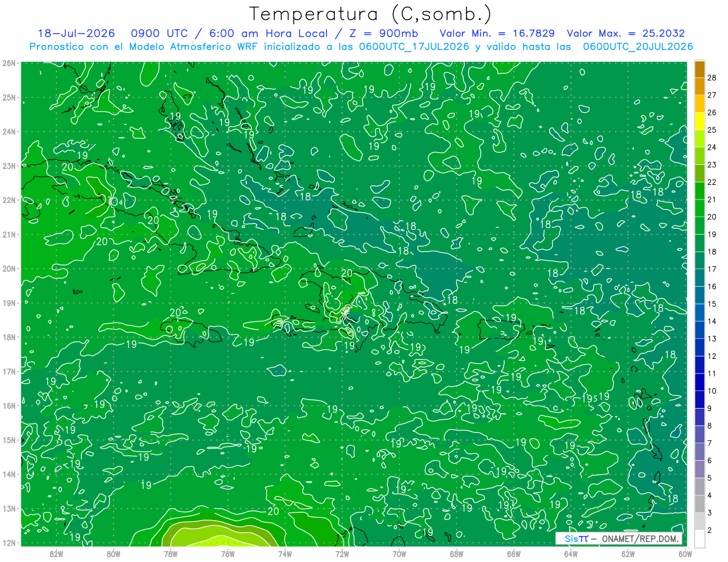Select the date text '18-Jul-2026'

coord(78,33)
